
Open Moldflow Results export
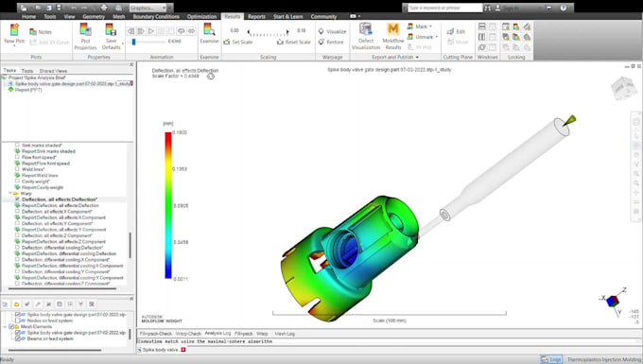pos(392,37)
